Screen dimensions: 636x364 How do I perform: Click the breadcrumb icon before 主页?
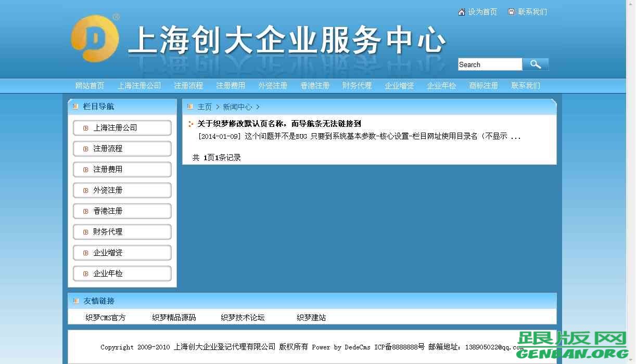190,106
